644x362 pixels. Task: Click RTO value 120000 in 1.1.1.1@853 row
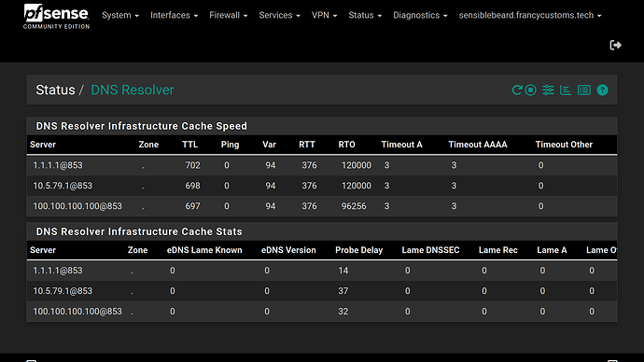click(357, 165)
